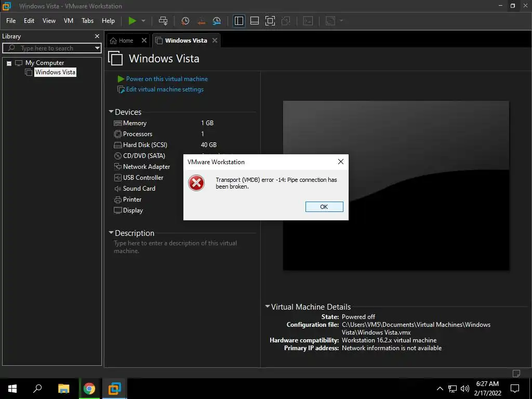
Task: Toggle the Library sidebar view icon
Action: 239,21
